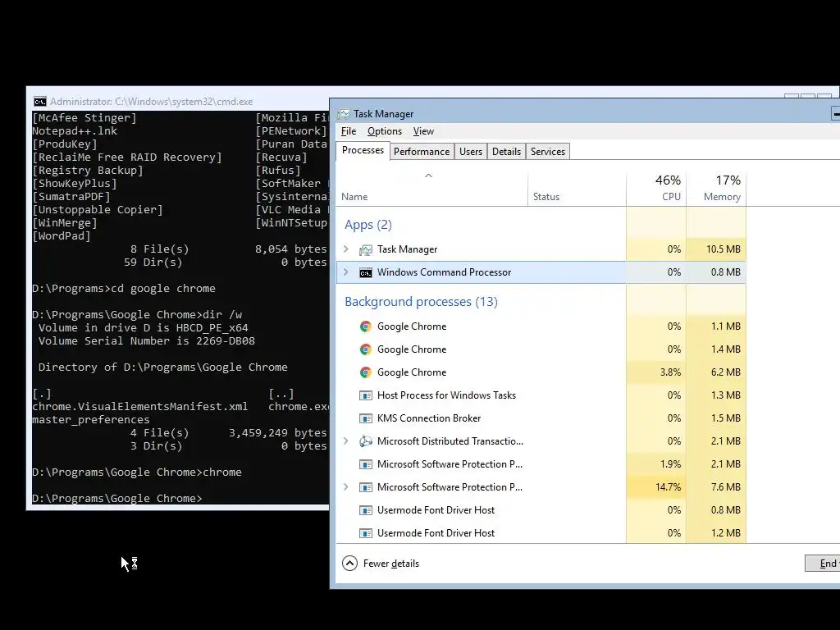The height and width of the screenshot is (630, 840).
Task: Expand the Windows Command Processor entry
Action: point(346,272)
